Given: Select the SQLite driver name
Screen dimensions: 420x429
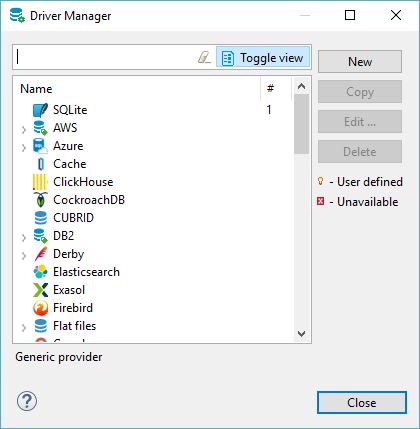Looking at the screenshot, I should click(70, 110).
